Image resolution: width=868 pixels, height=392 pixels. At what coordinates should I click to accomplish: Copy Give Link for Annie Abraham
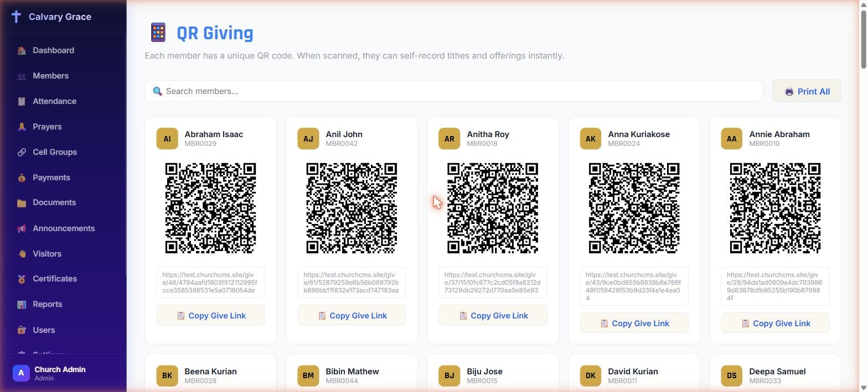coord(775,323)
